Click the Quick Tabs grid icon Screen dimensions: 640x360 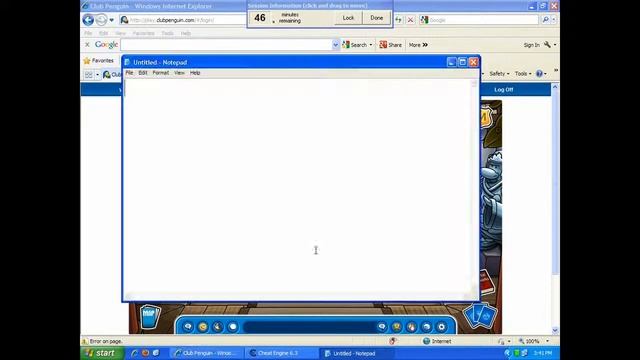click(x=89, y=75)
